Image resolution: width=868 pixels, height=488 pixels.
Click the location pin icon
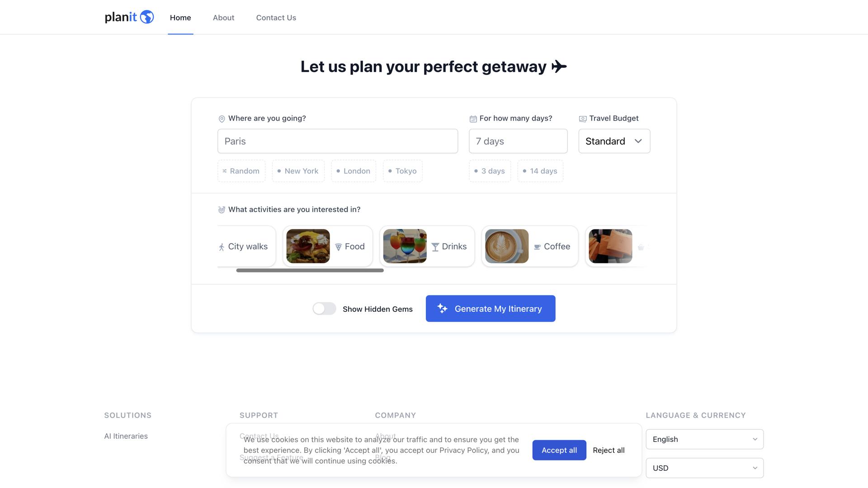222,119
